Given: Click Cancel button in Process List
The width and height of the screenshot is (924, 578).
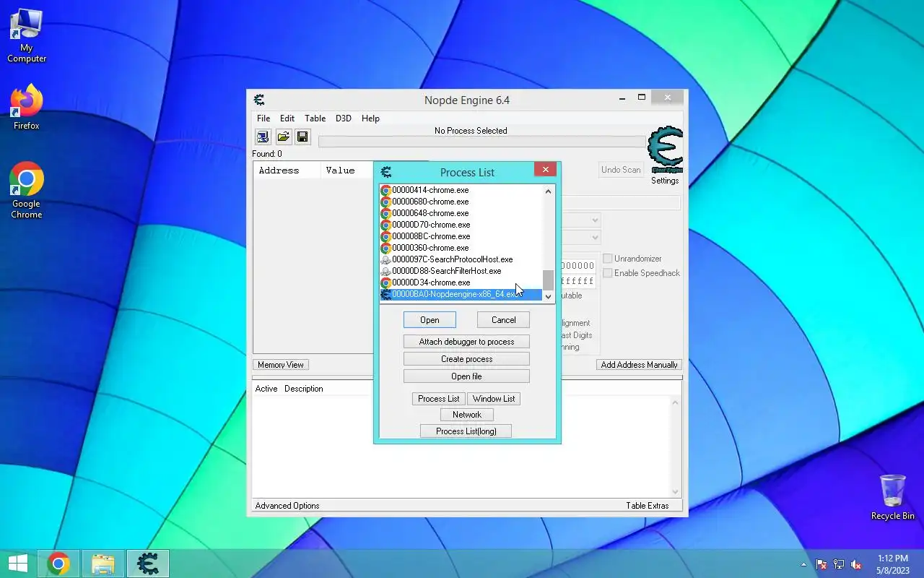Looking at the screenshot, I should click(x=503, y=320).
